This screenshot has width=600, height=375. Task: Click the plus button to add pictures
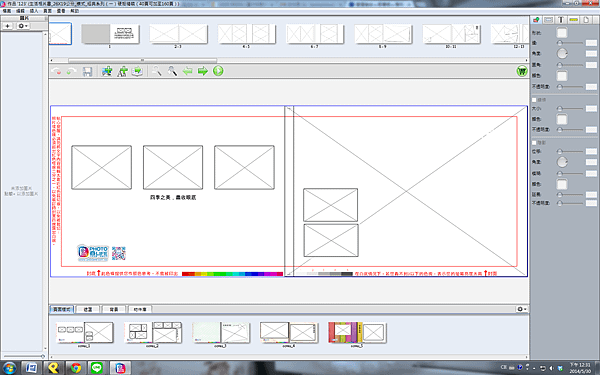[x=8, y=26]
